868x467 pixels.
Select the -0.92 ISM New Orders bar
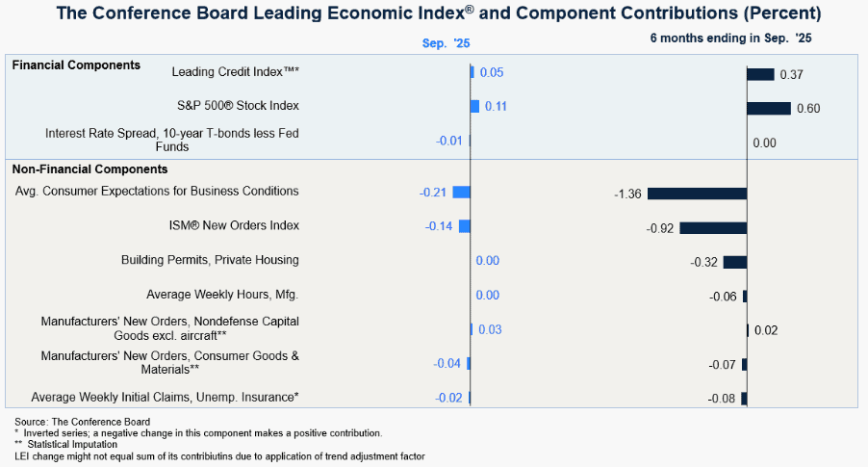coord(713,227)
